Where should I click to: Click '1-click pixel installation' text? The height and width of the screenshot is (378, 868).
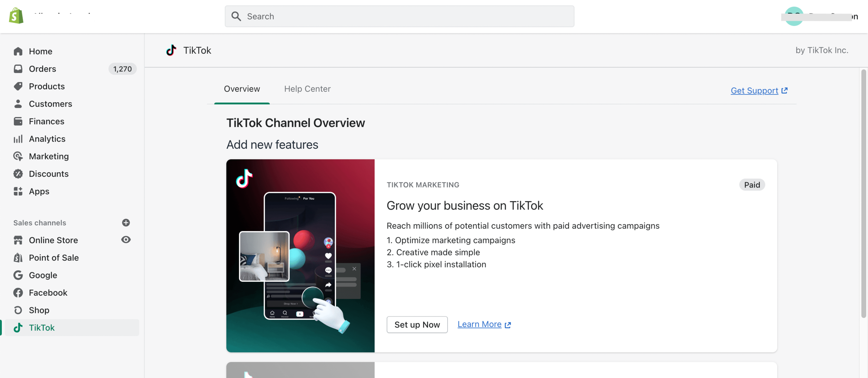click(x=441, y=264)
